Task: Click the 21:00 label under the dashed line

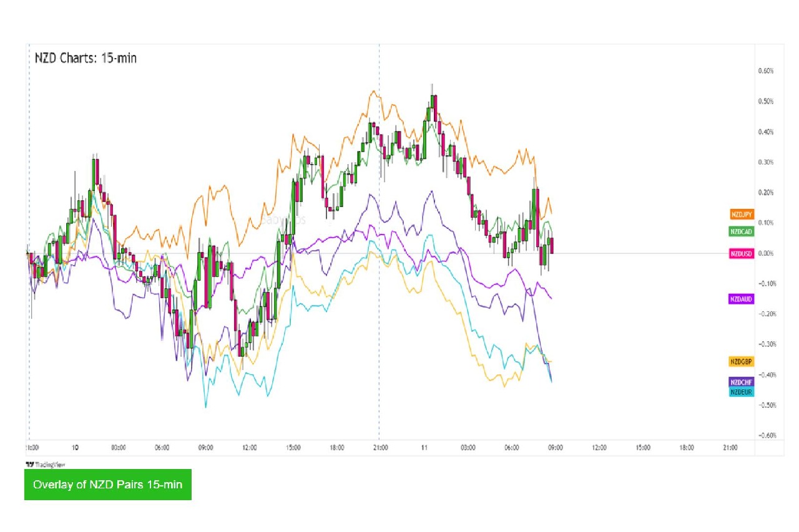Action: pos(381,447)
